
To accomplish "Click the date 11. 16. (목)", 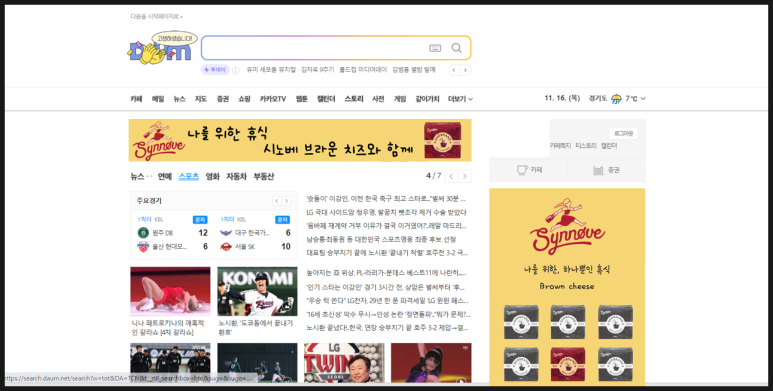I will (562, 99).
